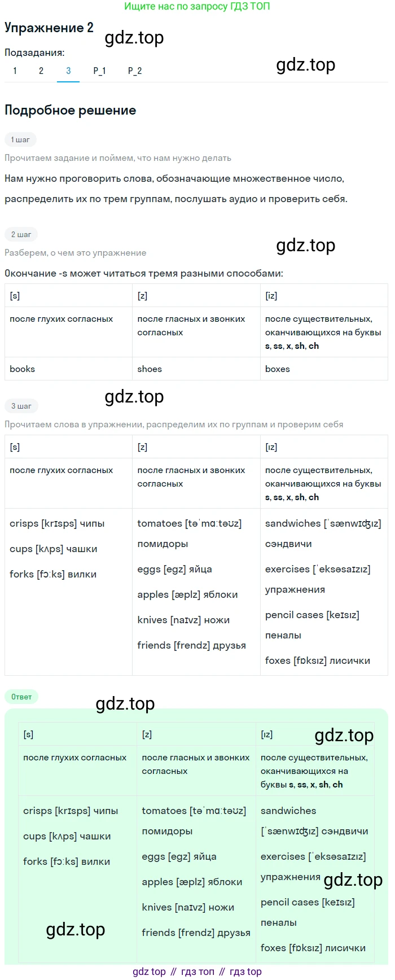This screenshot has height=980, width=395.
Task: Click the "Подробное решение" heading
Action: point(71,110)
